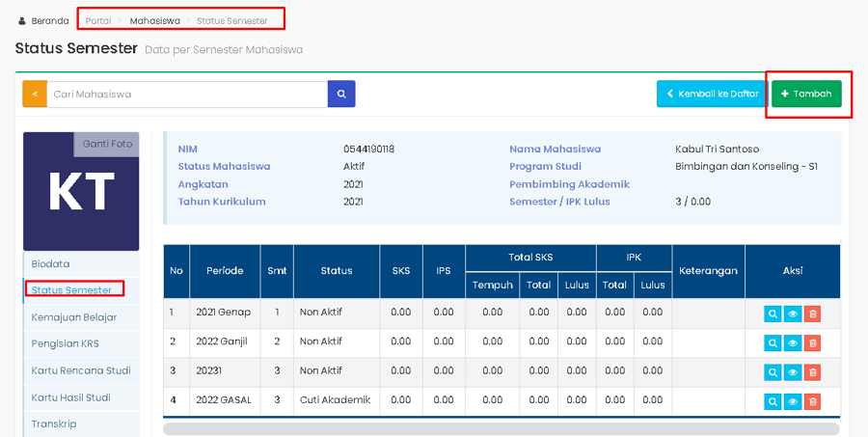Go to Pengisian KRS menu

(x=65, y=343)
